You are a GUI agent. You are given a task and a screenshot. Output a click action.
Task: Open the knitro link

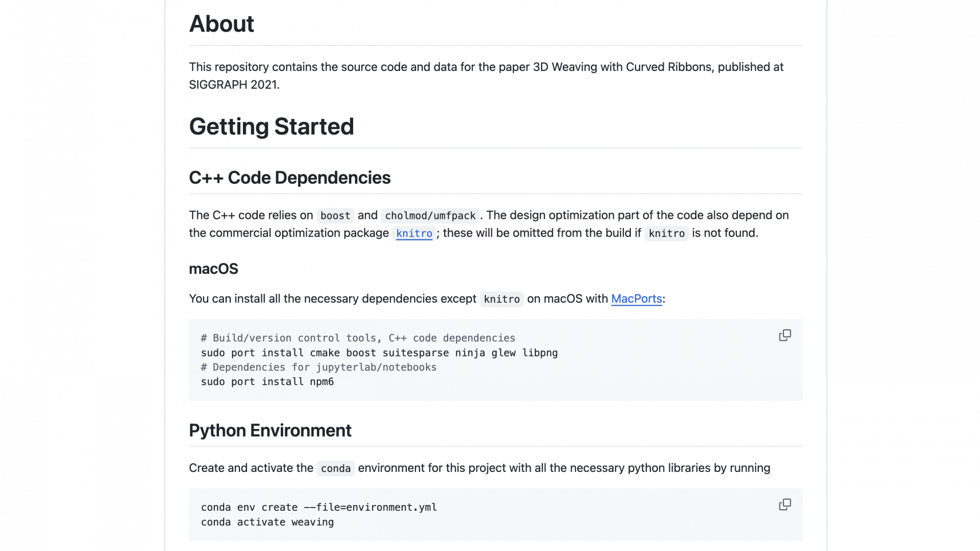[414, 233]
